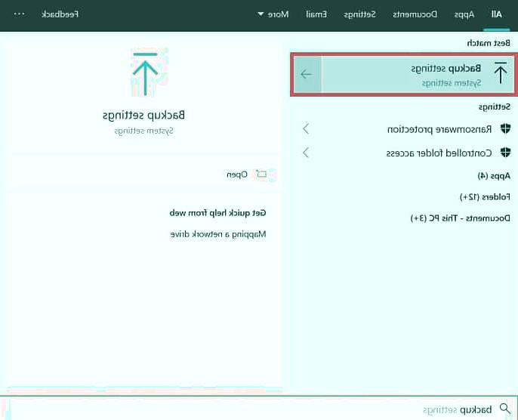Open the three-dots options menu

pyautogui.click(x=19, y=14)
